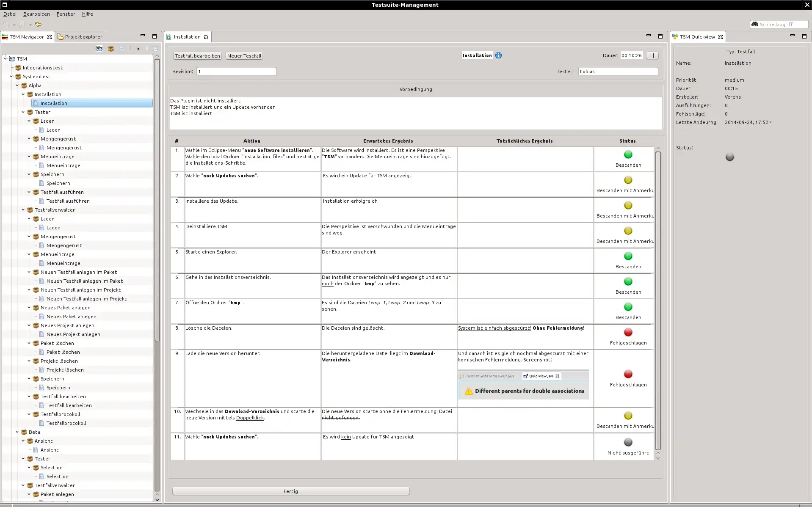Click the green status light of step 1
812x507 pixels.
pyautogui.click(x=628, y=154)
